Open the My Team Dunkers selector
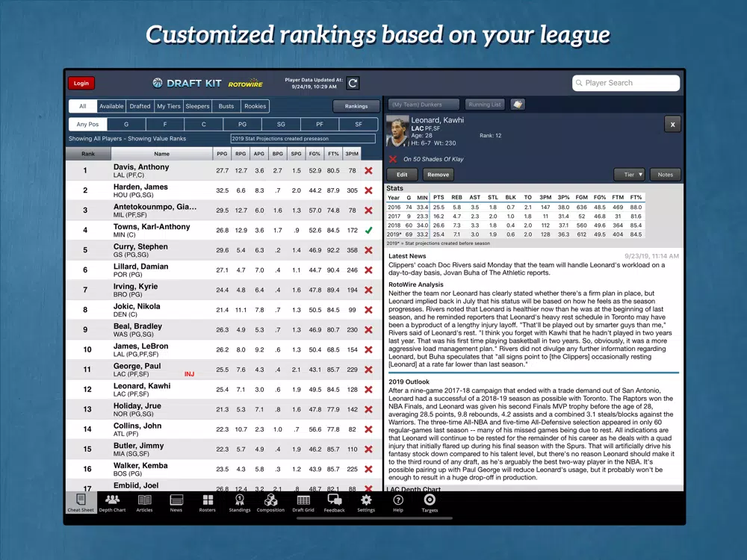This screenshot has width=747, height=560. (x=424, y=105)
